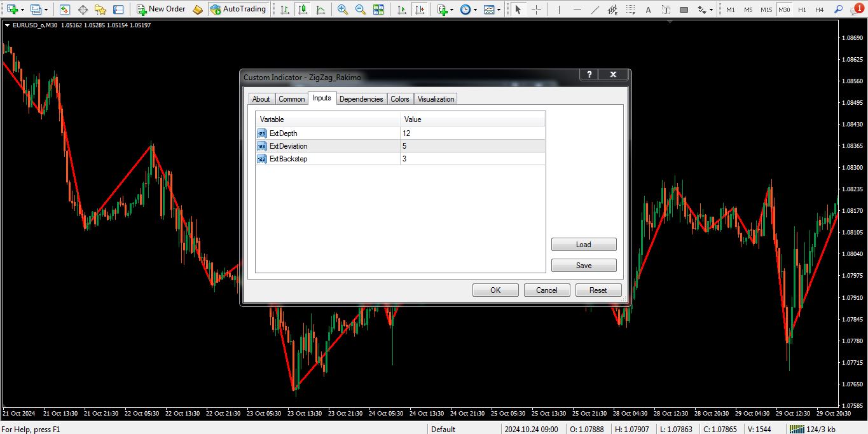868x434 pixels.
Task: Select the text tool A
Action: click(x=649, y=10)
